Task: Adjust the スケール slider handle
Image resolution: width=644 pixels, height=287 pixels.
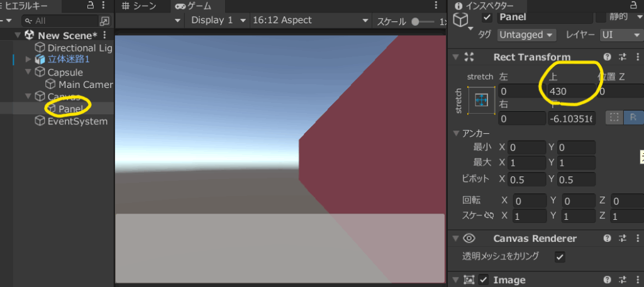Action: pos(415,22)
